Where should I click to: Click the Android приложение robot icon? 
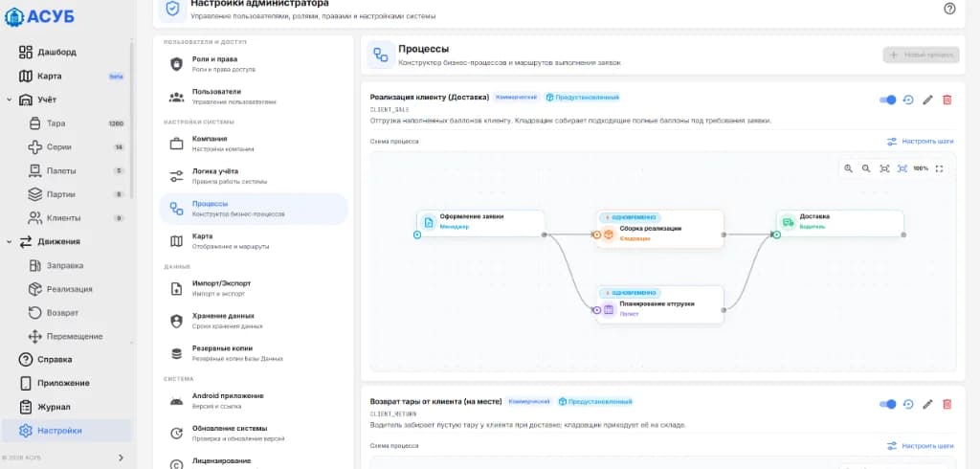click(176, 401)
